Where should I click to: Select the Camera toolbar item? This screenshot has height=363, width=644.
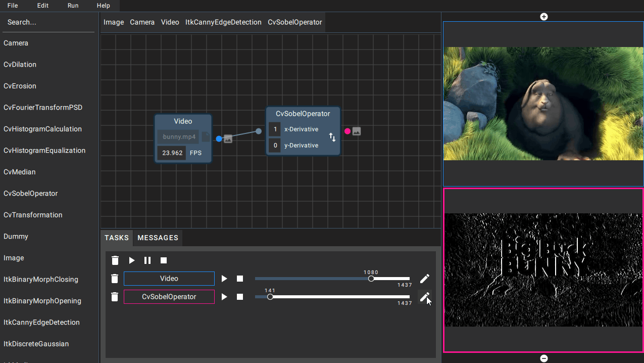coord(142,22)
